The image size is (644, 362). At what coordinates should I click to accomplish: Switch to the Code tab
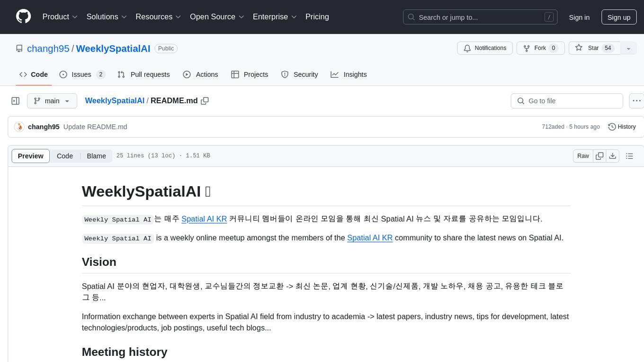tap(34, 74)
